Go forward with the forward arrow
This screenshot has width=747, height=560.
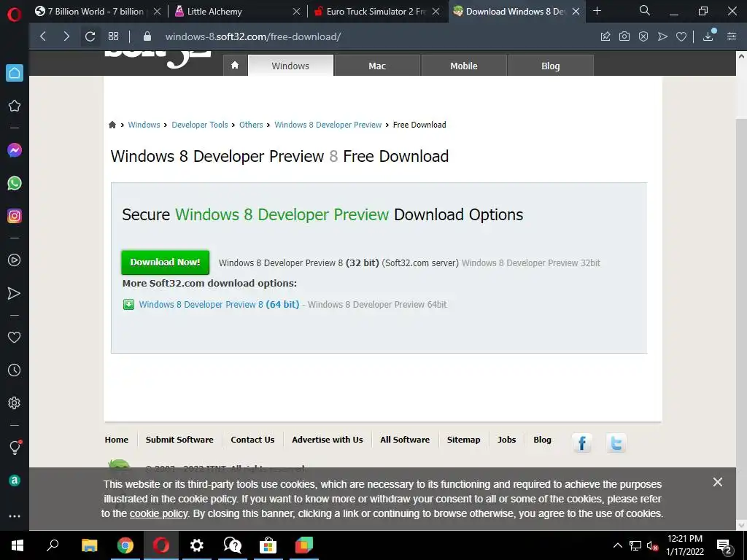pyautogui.click(x=66, y=36)
